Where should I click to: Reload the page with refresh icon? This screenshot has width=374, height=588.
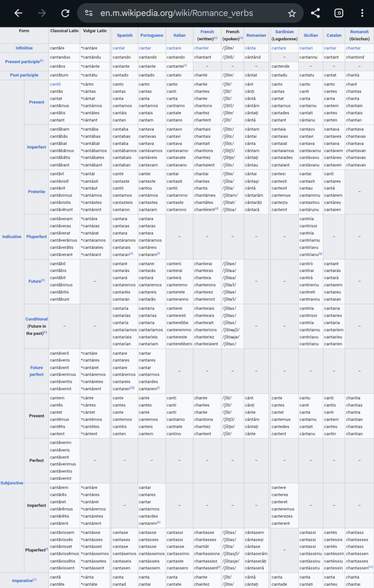click(x=65, y=13)
